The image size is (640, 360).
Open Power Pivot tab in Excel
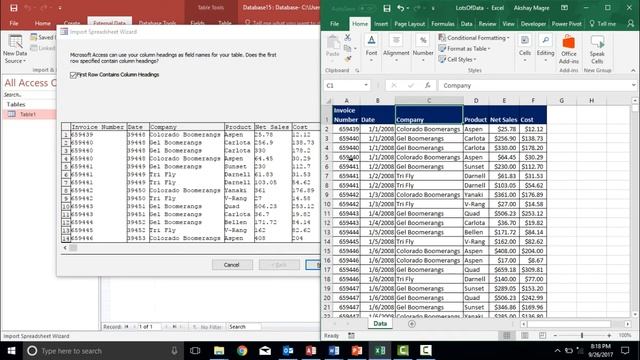pos(567,24)
